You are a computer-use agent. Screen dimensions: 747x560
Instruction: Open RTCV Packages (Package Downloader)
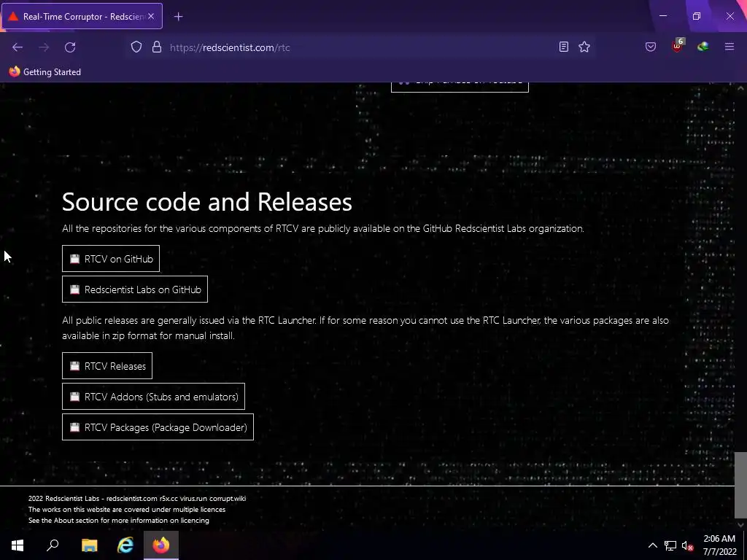[158, 427]
